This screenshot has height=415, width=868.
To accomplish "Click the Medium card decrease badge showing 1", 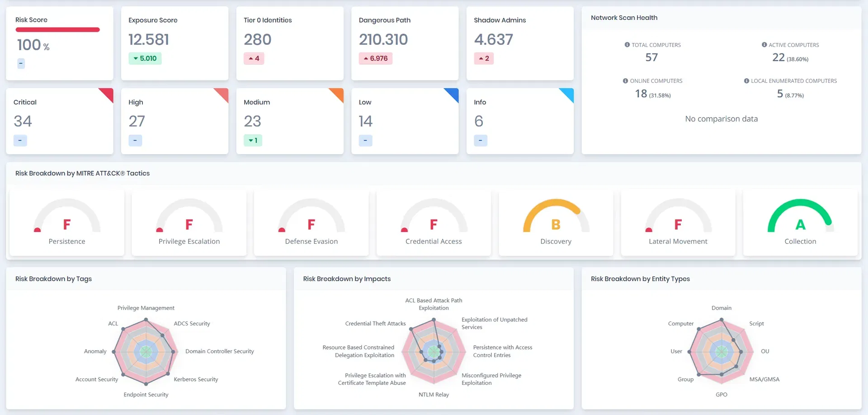I will pos(253,141).
